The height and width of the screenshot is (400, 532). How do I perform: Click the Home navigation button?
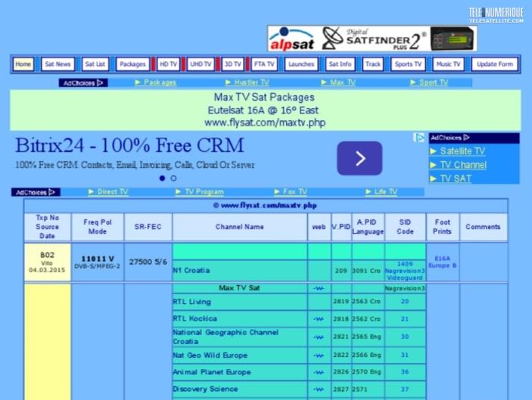pyautogui.click(x=23, y=64)
